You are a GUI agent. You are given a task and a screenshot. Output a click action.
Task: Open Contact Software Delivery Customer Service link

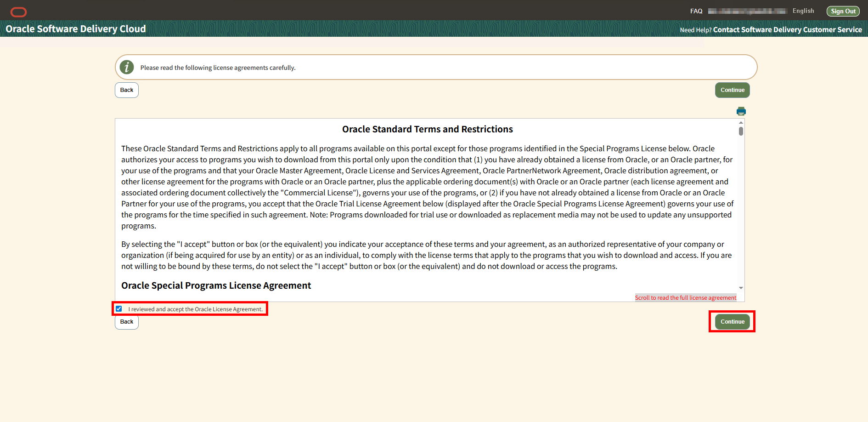pos(787,29)
